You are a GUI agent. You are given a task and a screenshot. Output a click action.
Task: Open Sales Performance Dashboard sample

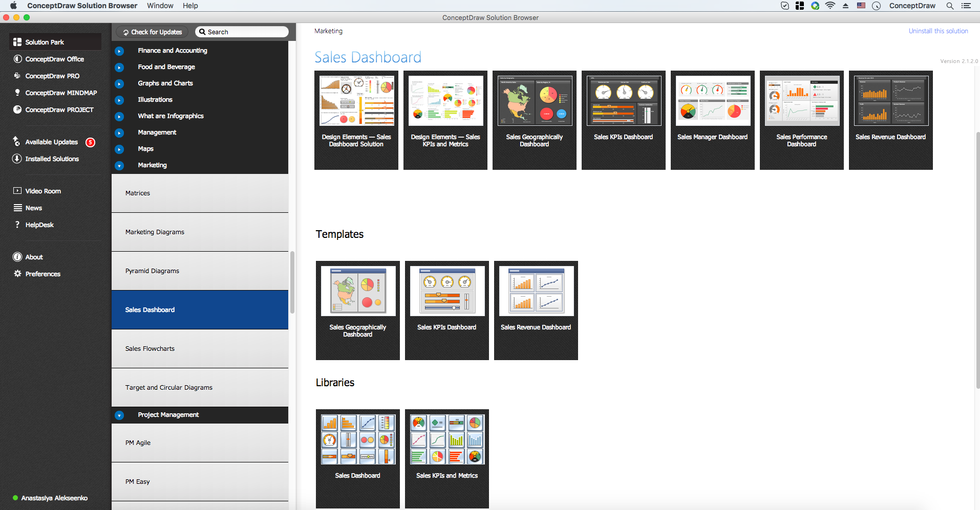pos(802,120)
